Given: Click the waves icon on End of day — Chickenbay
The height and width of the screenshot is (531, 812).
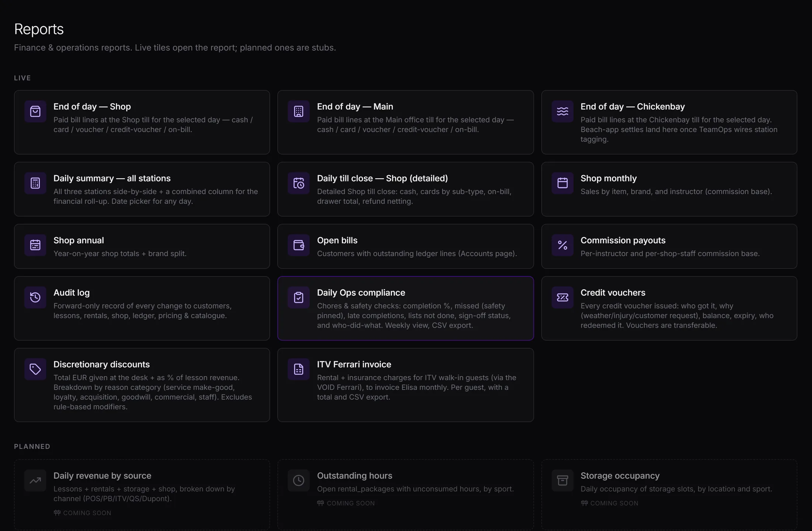Looking at the screenshot, I should point(562,111).
